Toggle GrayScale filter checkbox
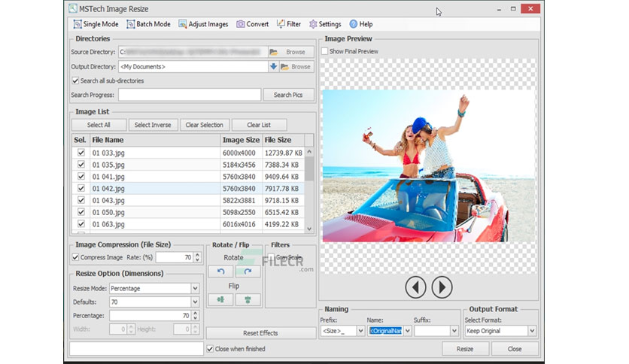This screenshot has width=629, height=364. click(271, 257)
